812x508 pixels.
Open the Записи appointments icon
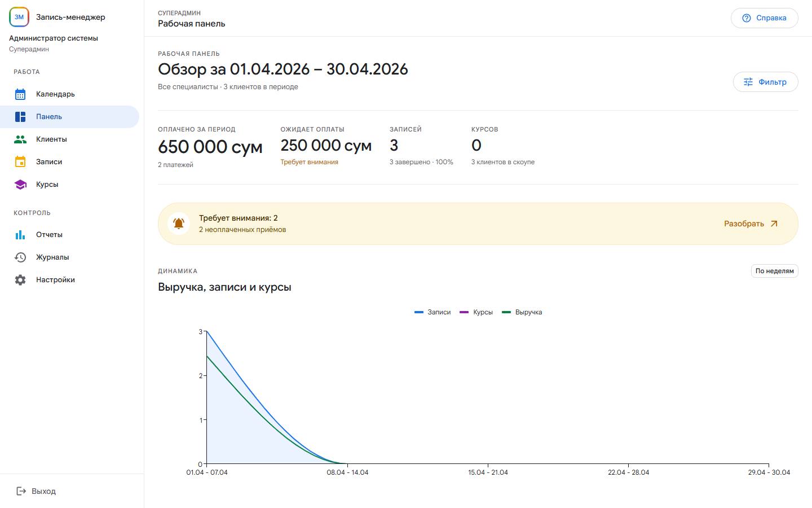(x=20, y=162)
